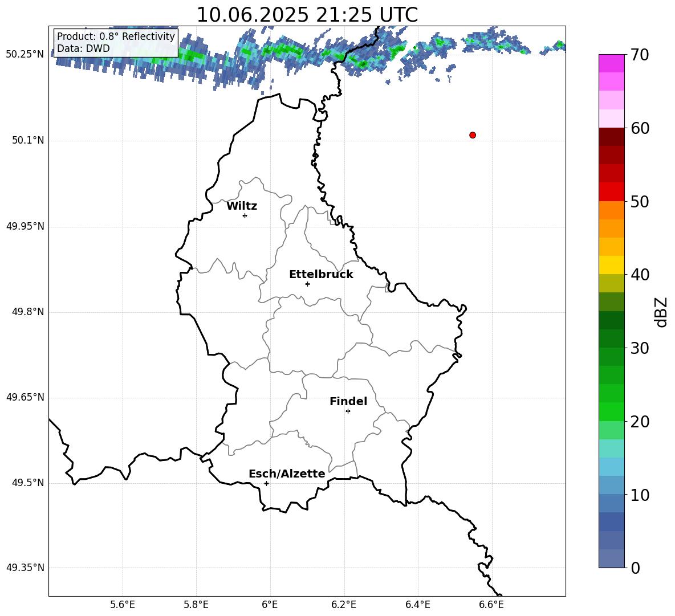The width and height of the screenshot is (675, 616).
Task: Click the 5.8°E longitude label
Action: point(196,605)
